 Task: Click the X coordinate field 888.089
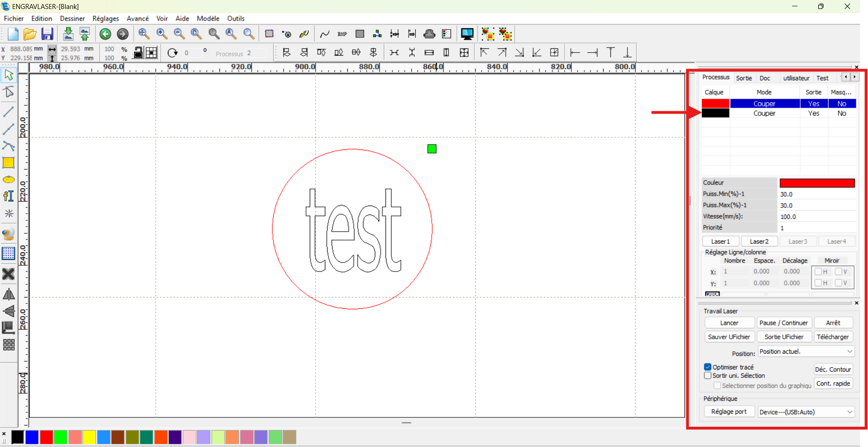tap(21, 49)
